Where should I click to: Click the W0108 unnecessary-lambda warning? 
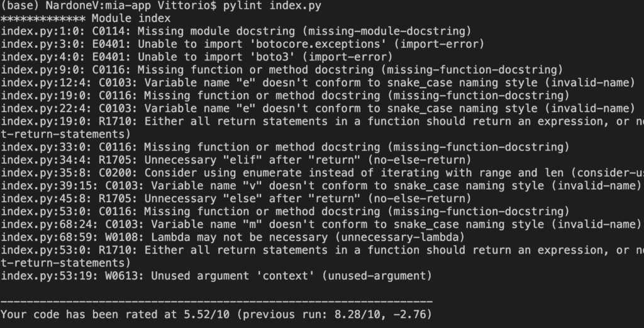click(x=233, y=237)
